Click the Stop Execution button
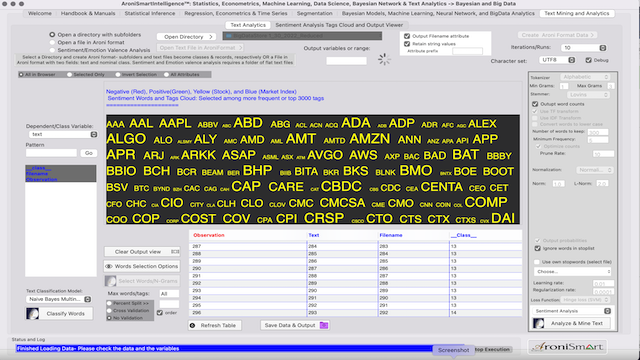640x360 pixels. click(x=492, y=350)
